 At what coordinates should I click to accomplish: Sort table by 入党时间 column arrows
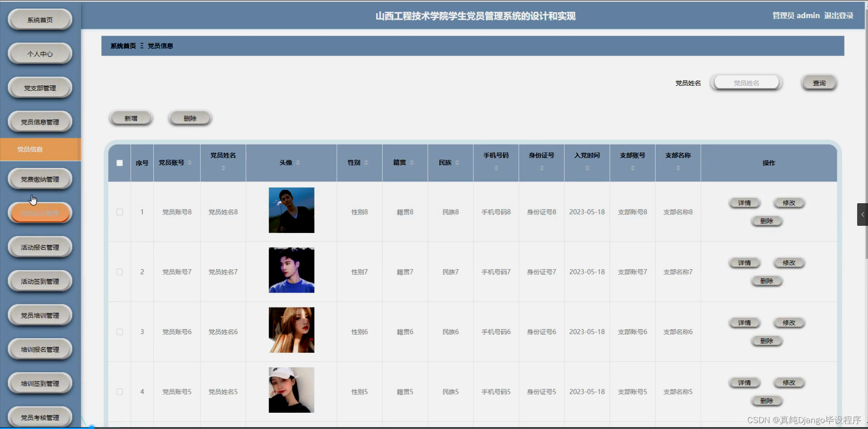pyautogui.click(x=587, y=168)
